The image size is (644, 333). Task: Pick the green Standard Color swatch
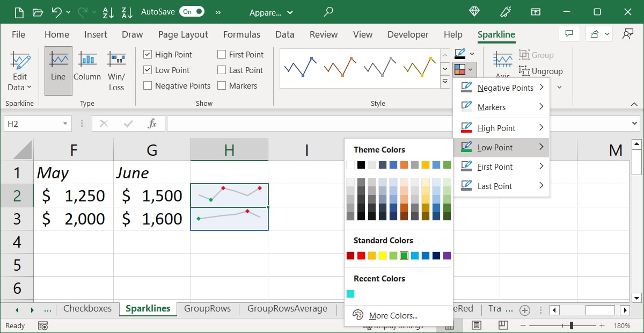click(404, 256)
